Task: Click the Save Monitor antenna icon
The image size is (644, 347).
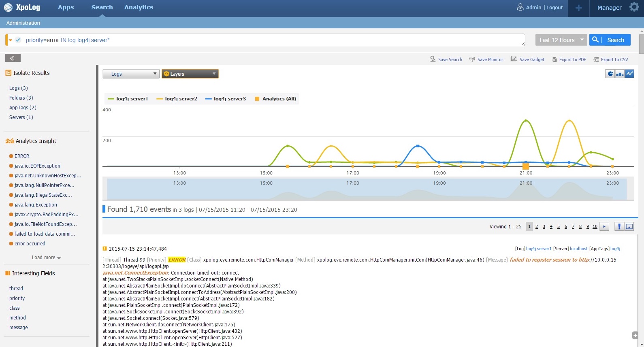Action: [472, 59]
